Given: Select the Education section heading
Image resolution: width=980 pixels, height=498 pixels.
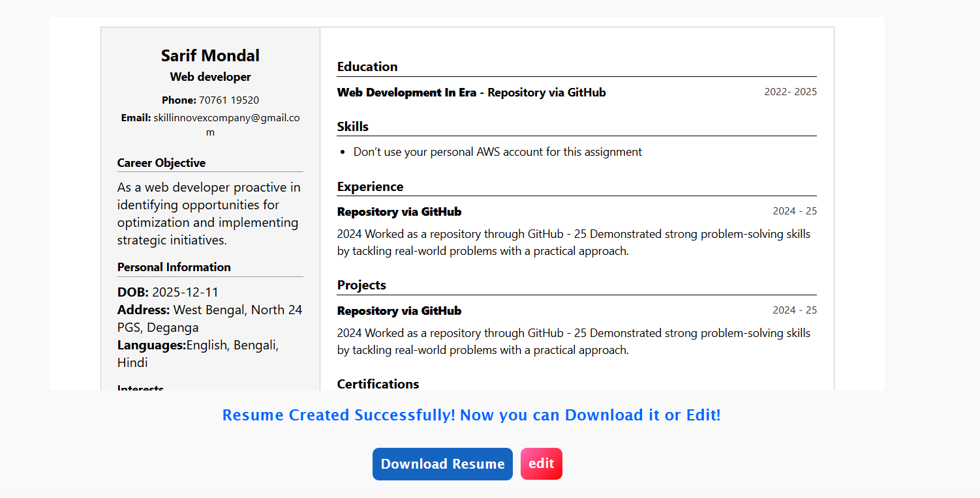Looking at the screenshot, I should coord(367,66).
